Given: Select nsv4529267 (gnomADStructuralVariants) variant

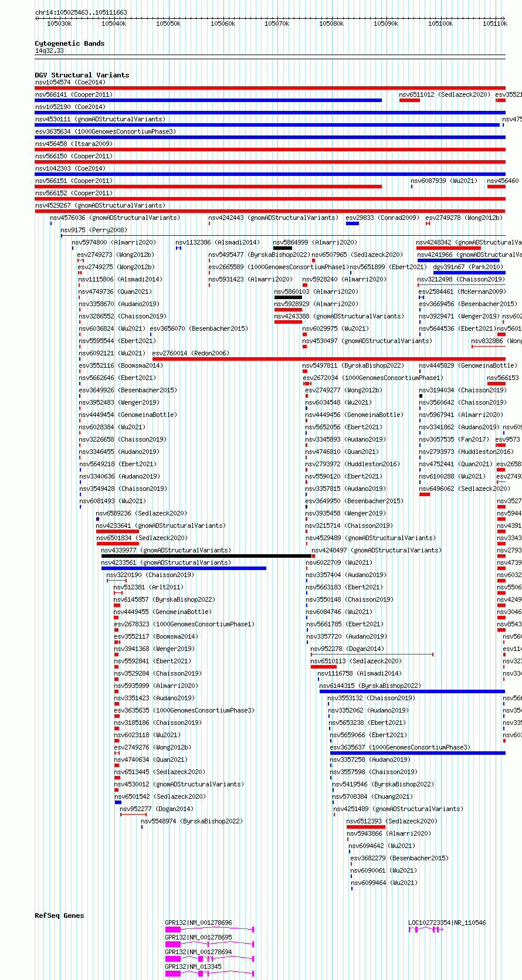Looking at the screenshot, I should tap(100, 205).
